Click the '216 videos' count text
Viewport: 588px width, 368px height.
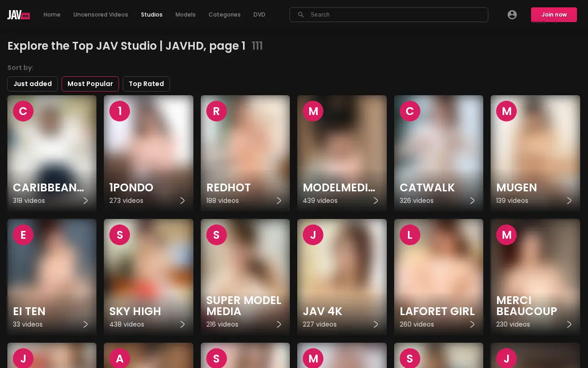click(222, 324)
